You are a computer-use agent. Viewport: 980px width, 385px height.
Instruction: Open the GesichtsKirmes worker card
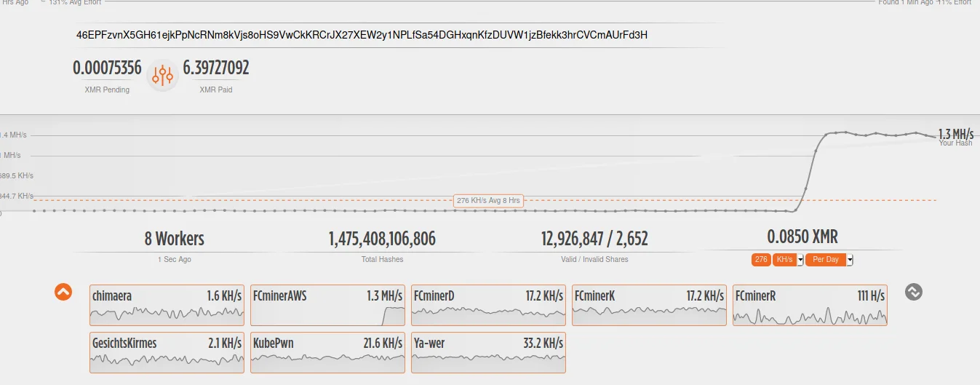[167, 353]
